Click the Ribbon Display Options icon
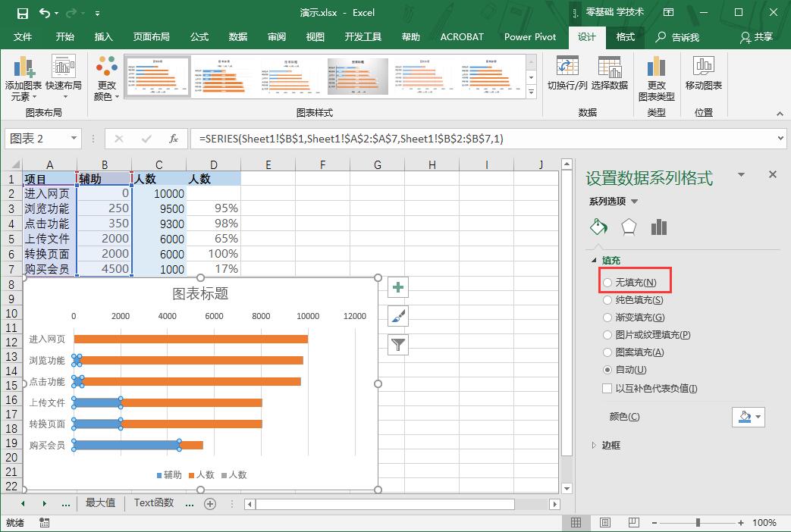Viewport: 791px width, 532px height. point(668,13)
